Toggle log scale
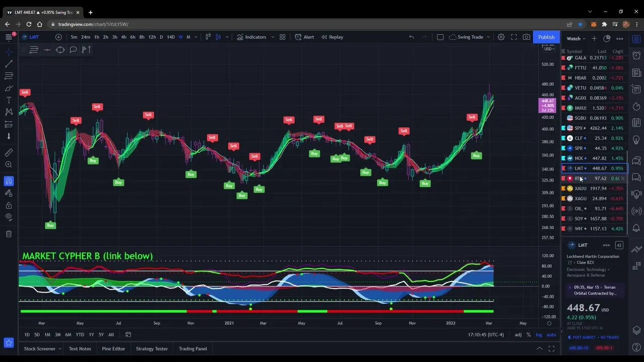 tap(539, 334)
